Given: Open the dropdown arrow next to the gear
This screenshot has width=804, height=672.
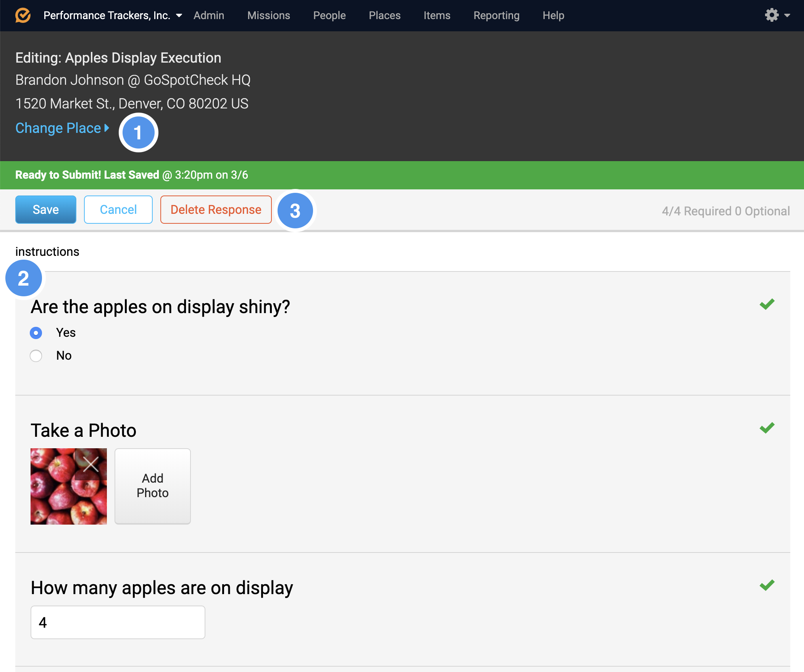Looking at the screenshot, I should point(787,16).
